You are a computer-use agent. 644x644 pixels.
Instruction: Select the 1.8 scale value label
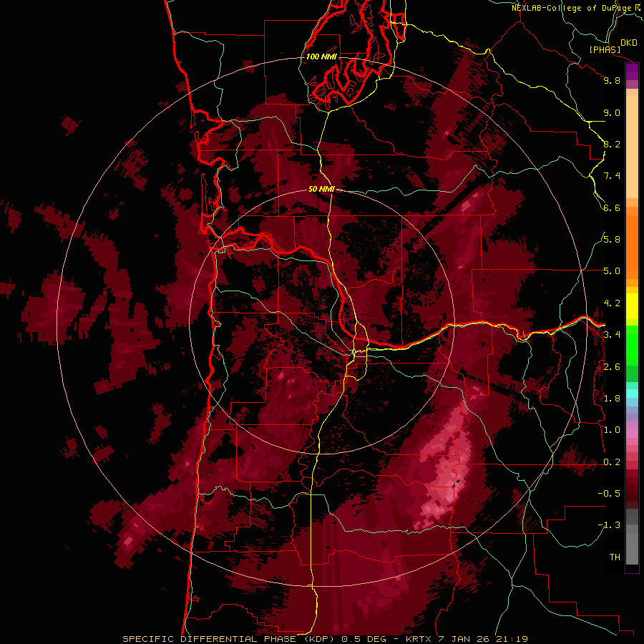(x=612, y=399)
